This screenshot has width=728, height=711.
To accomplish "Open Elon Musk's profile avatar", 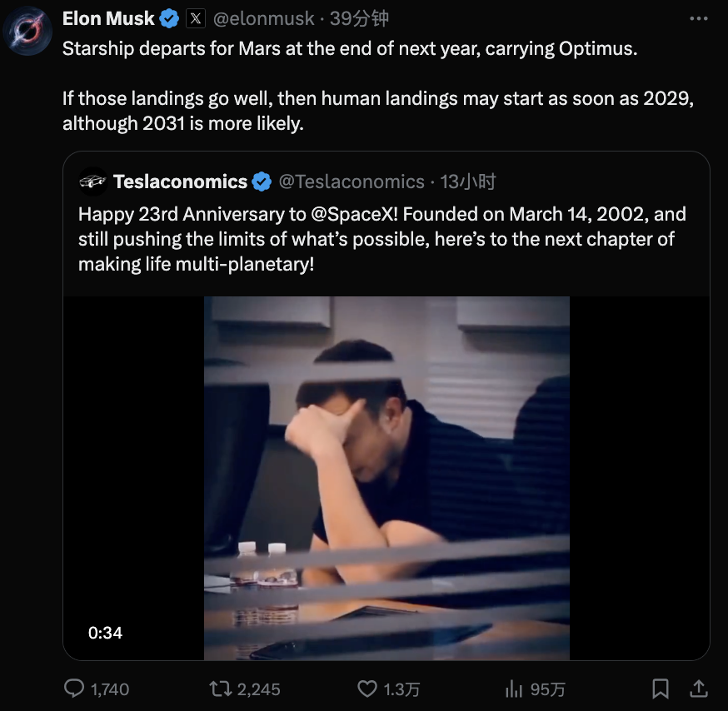I will pos(30,32).
